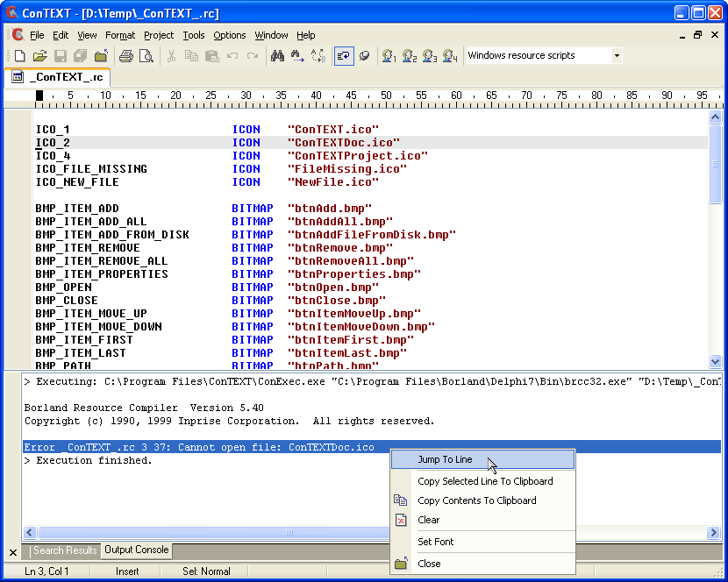Click the Cut scissors icon
Image resolution: width=728 pixels, height=582 pixels.
171,56
